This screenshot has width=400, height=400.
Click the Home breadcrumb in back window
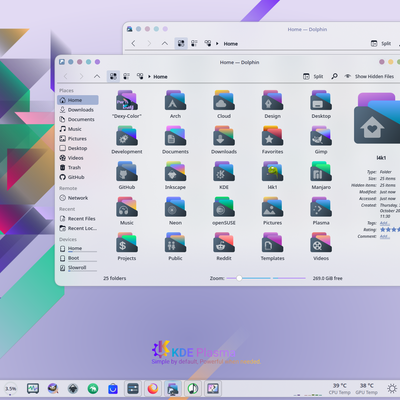click(x=231, y=44)
